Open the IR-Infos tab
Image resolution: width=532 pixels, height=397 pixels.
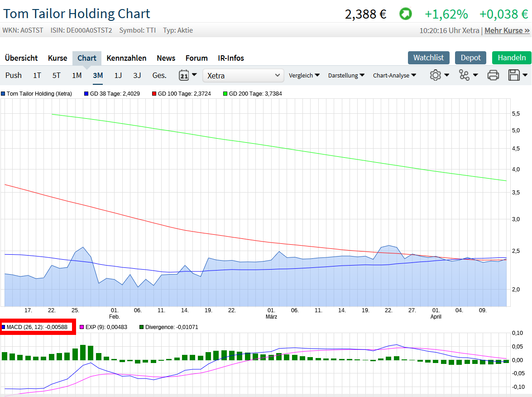coord(231,58)
